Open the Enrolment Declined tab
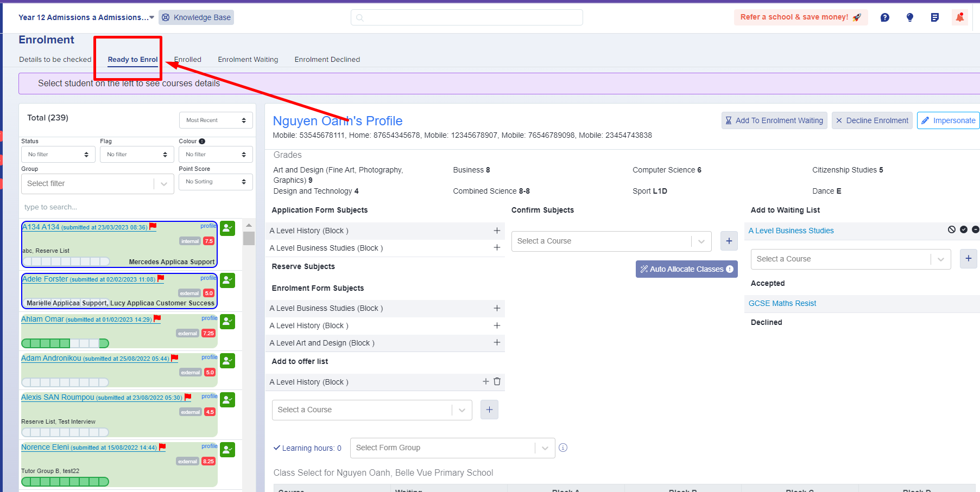This screenshot has width=980, height=492. tap(327, 60)
